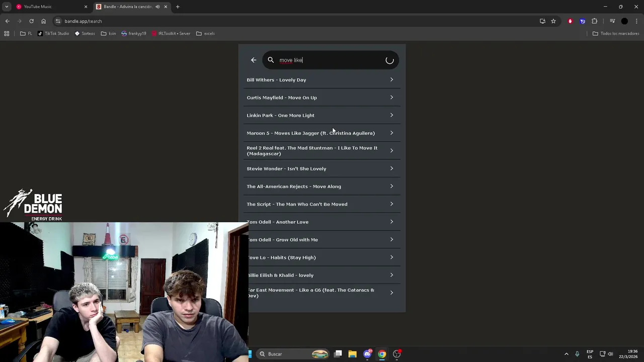Screen dimensions: 644x362
Task: Open chevron for Linkin Park row
Action: 391,115
